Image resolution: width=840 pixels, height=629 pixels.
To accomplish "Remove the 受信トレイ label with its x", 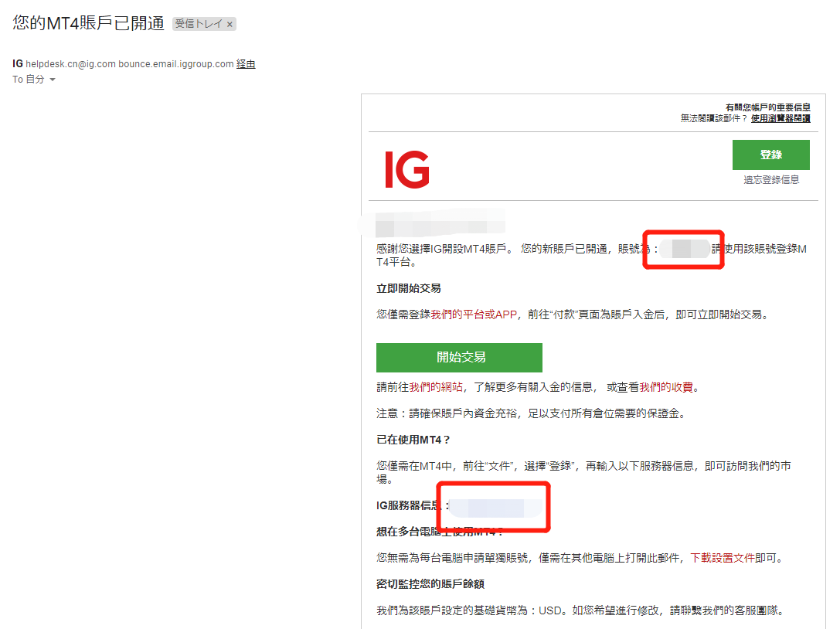I will [x=230, y=24].
